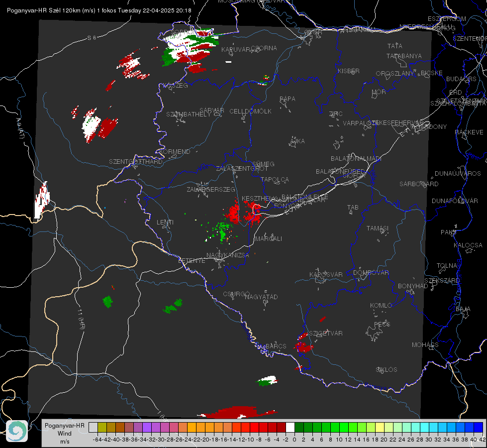The height and width of the screenshot is (448, 487).
Task: Click the TOLNA city label
Action: 447,266
